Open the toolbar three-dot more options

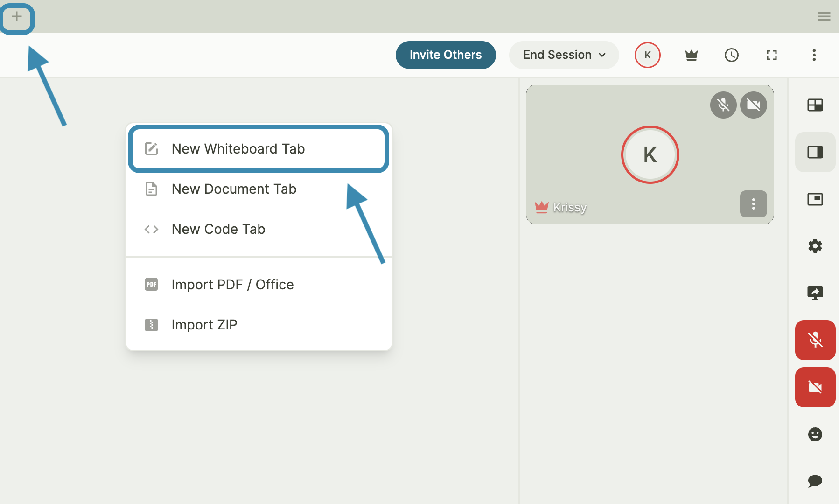814,55
